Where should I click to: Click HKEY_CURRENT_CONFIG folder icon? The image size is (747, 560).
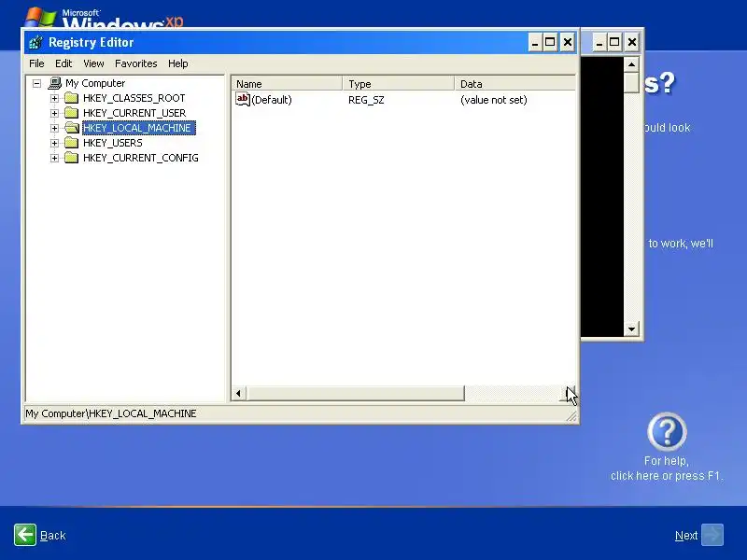(x=72, y=158)
